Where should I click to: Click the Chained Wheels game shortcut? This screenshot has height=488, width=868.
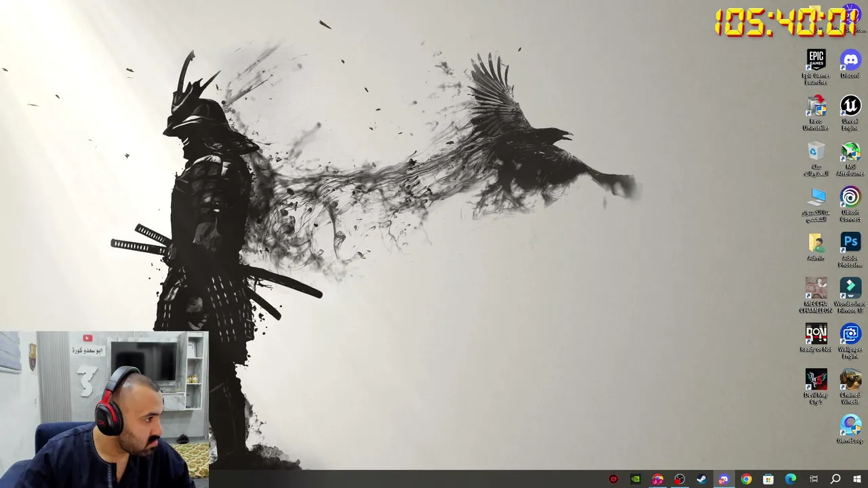(x=850, y=387)
